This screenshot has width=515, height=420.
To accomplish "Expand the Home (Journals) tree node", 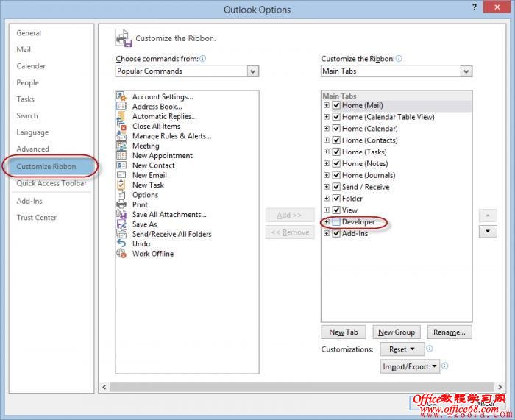I will tap(327, 175).
